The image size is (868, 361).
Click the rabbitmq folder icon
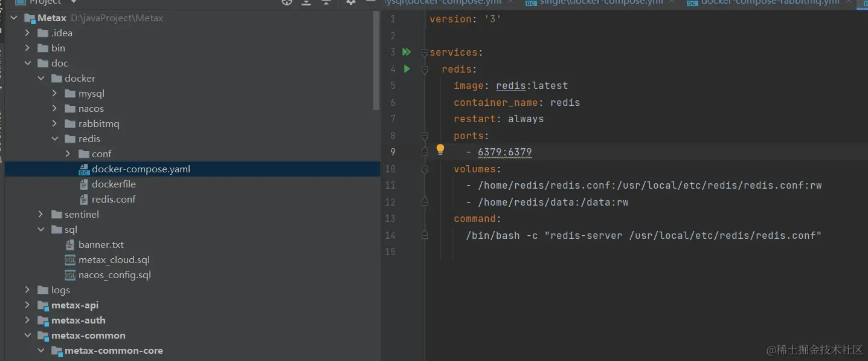70,124
